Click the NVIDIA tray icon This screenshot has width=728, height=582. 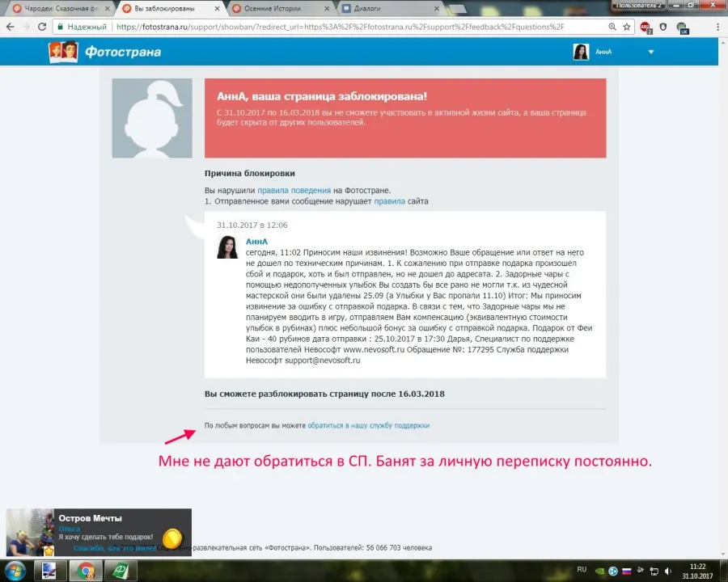(x=600, y=571)
